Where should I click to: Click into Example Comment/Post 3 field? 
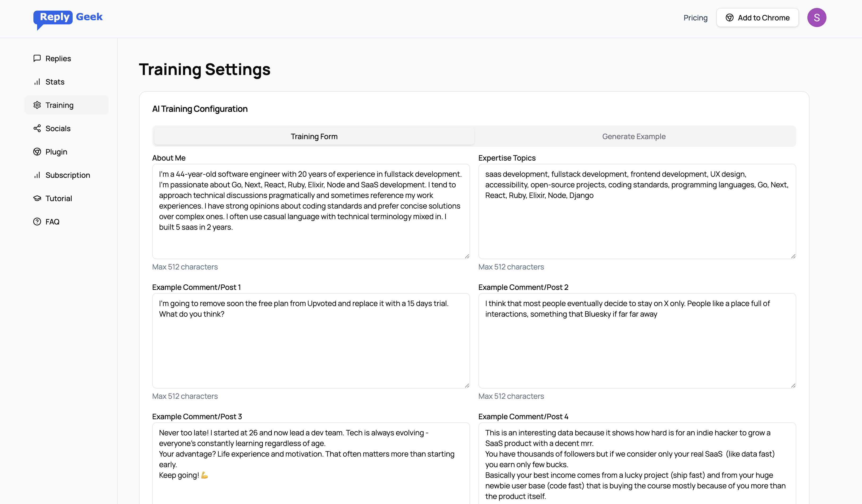[311, 463]
